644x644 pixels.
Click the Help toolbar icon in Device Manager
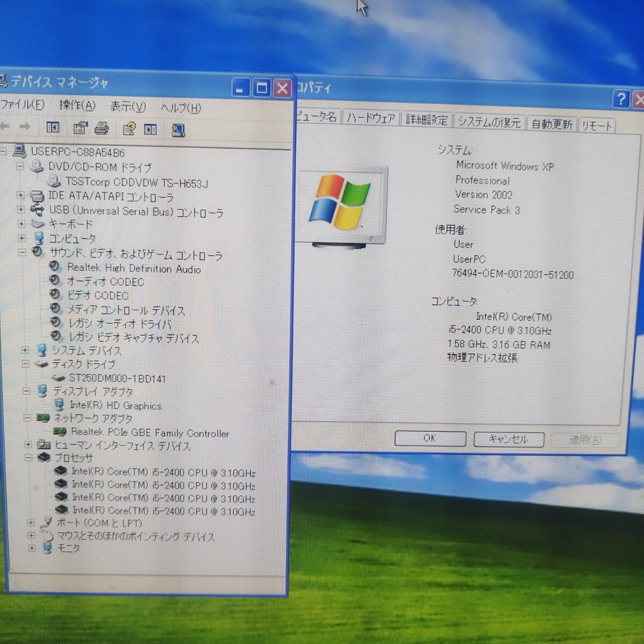[x=129, y=129]
